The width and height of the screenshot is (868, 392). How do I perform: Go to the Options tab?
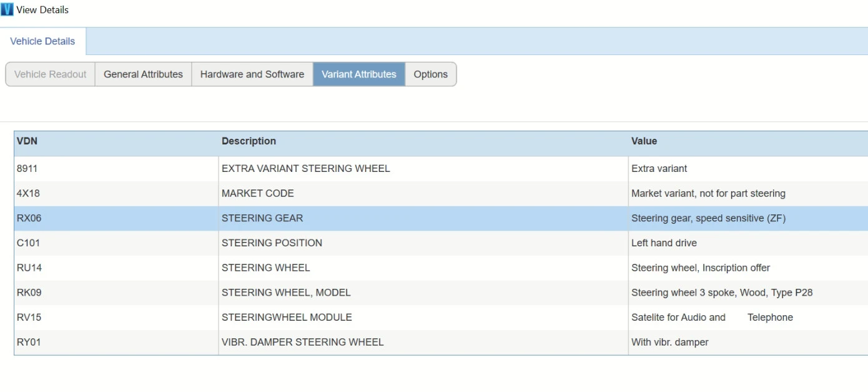pyautogui.click(x=430, y=74)
